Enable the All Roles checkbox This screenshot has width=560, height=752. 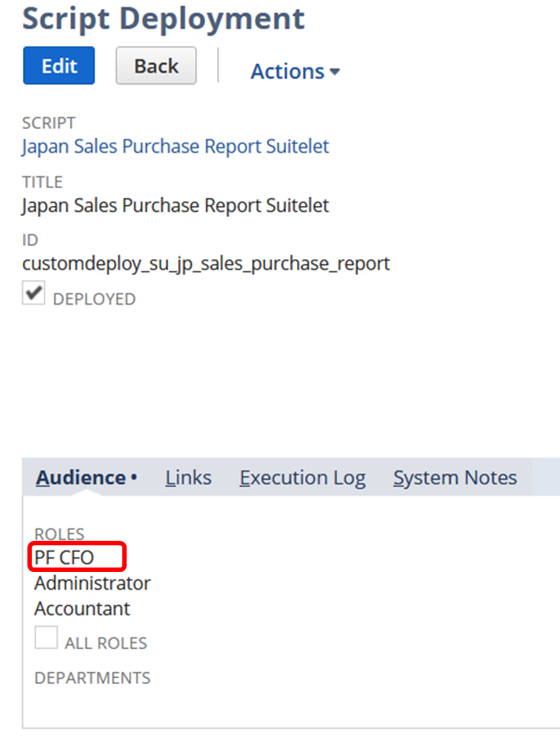(46, 637)
